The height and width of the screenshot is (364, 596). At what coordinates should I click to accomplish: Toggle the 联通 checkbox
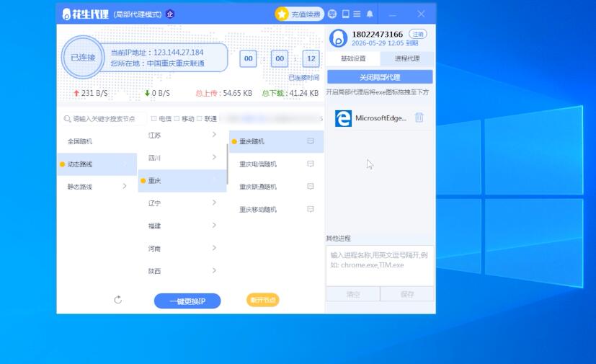pos(200,119)
